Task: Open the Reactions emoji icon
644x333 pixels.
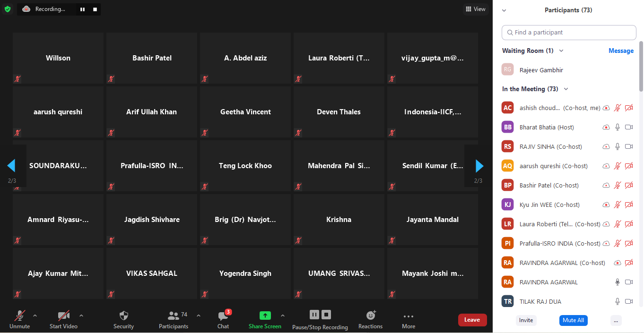Action: pyautogui.click(x=371, y=316)
